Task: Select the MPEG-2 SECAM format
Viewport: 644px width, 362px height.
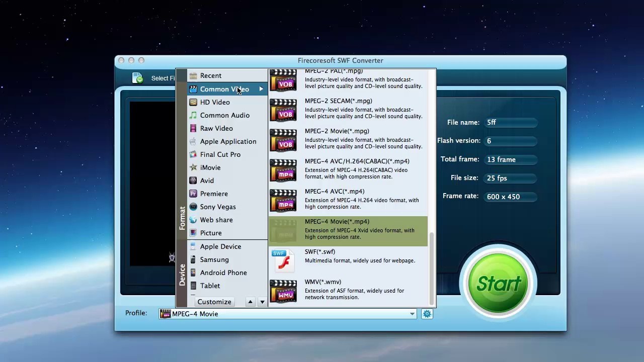Action: tap(348, 111)
